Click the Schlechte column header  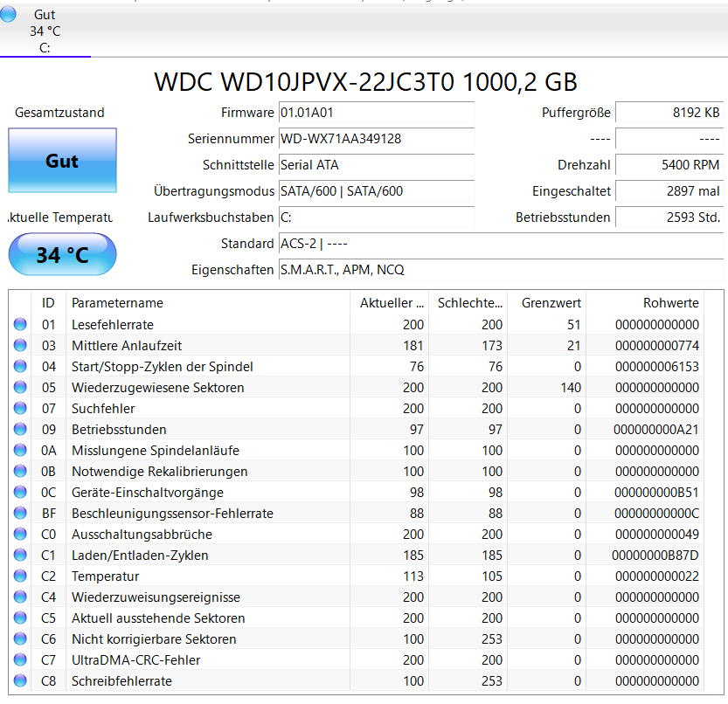(x=468, y=303)
